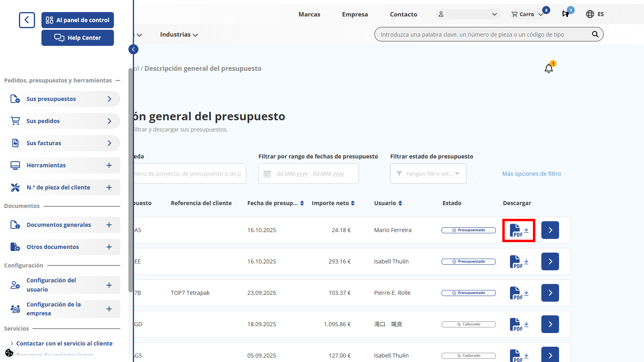Click the Help Center button
This screenshot has height=362, width=644.
(x=78, y=38)
